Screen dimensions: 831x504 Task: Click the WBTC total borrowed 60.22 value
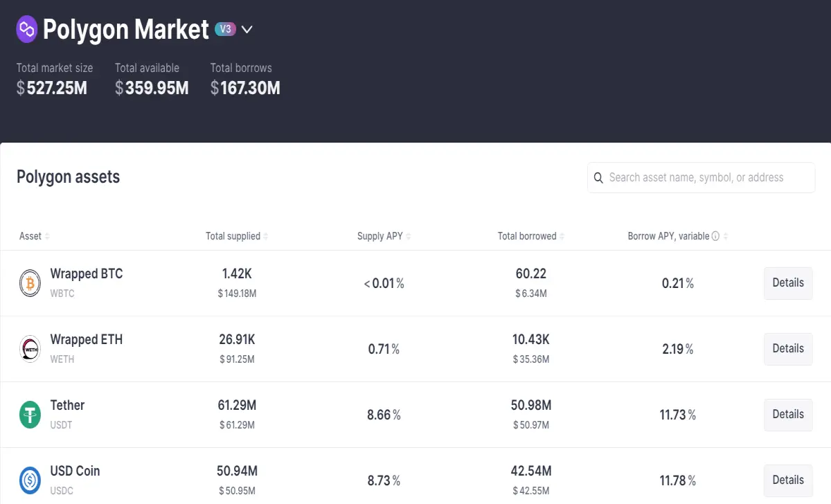point(531,274)
